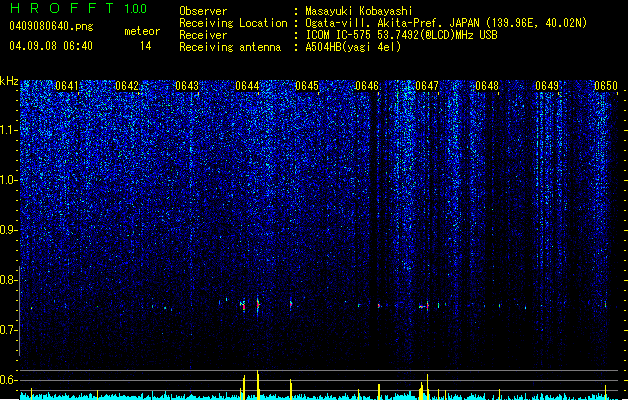Screen dimensions: 629x400
Task: Click the ICOM IC-575 53.7492 MHz USB receiver text
Action: tap(402, 35)
